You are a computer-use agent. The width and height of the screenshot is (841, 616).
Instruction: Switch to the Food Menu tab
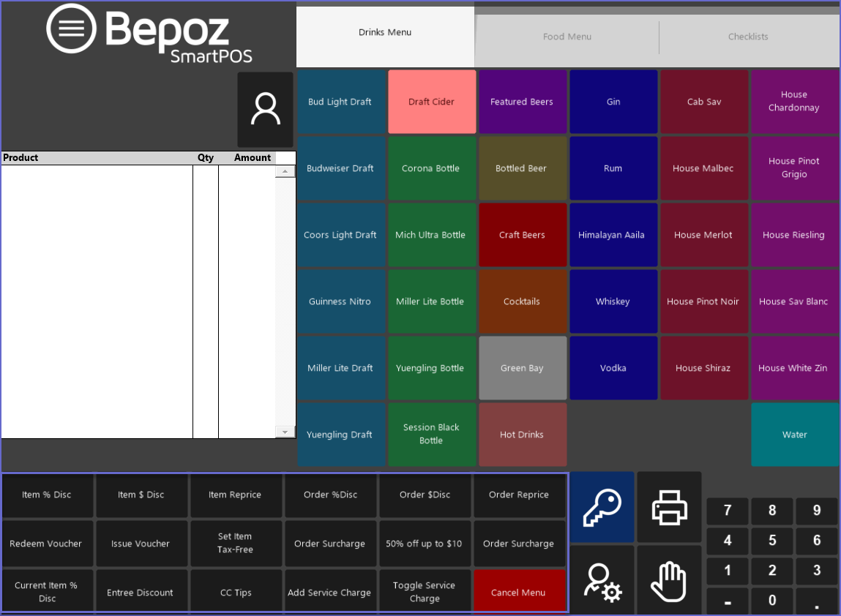pyautogui.click(x=567, y=37)
